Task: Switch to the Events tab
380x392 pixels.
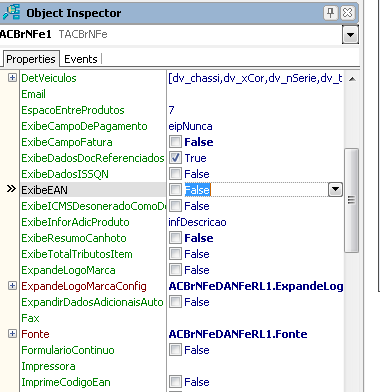Action: pos(81,59)
